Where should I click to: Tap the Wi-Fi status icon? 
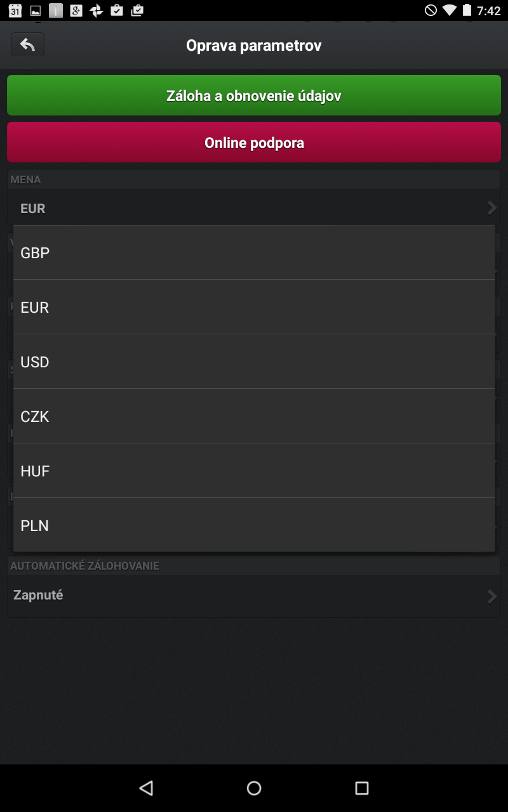pos(450,10)
